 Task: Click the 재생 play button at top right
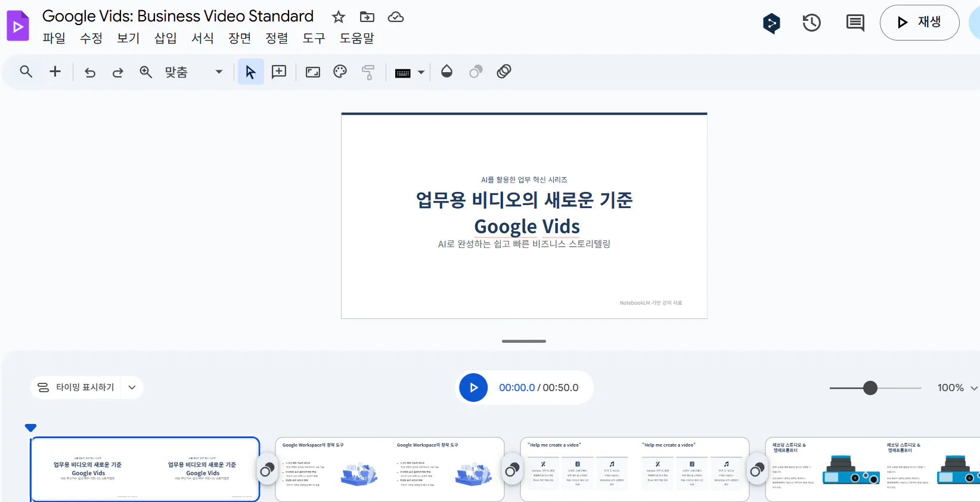point(919,23)
